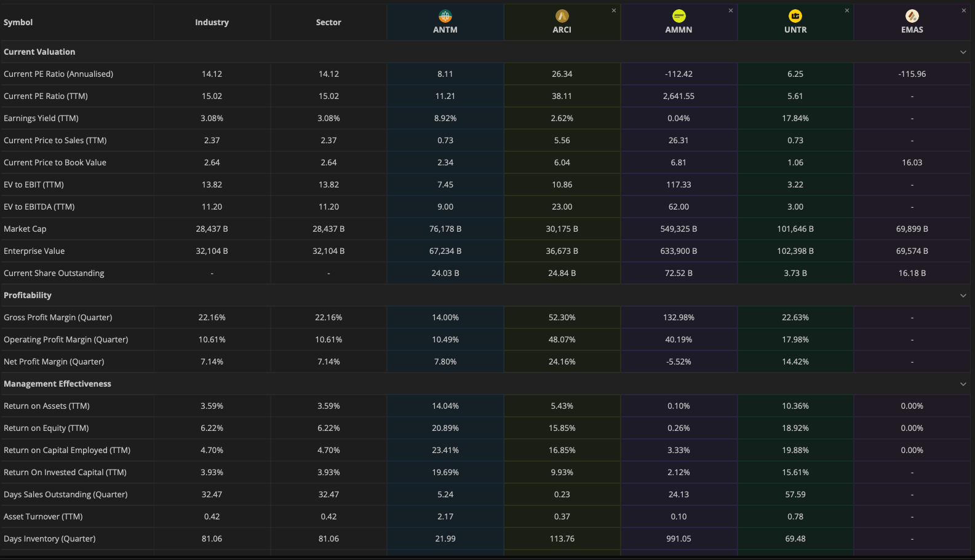Image resolution: width=975 pixels, height=560 pixels.
Task: Click the UNTR company logo
Action: tap(795, 16)
